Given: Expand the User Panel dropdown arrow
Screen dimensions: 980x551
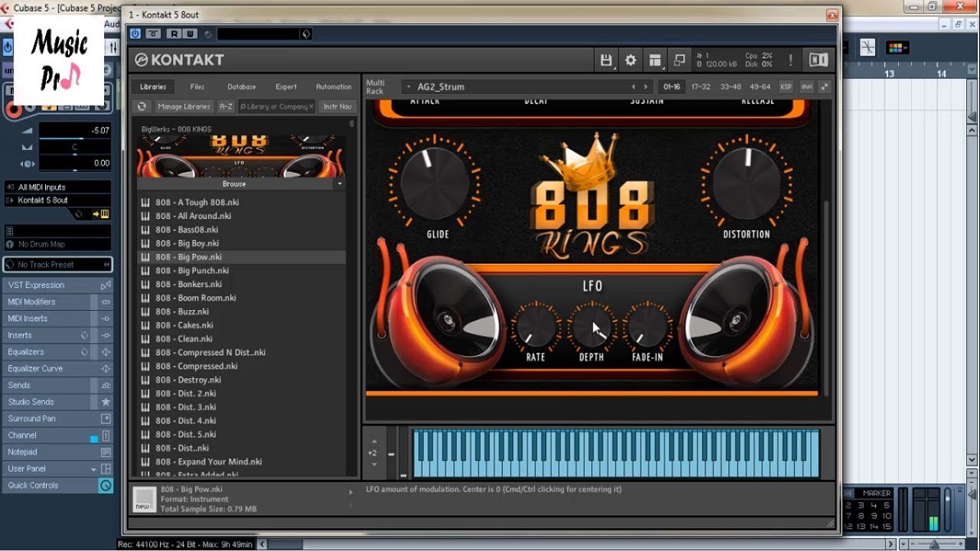Looking at the screenshot, I should pyautogui.click(x=93, y=469).
